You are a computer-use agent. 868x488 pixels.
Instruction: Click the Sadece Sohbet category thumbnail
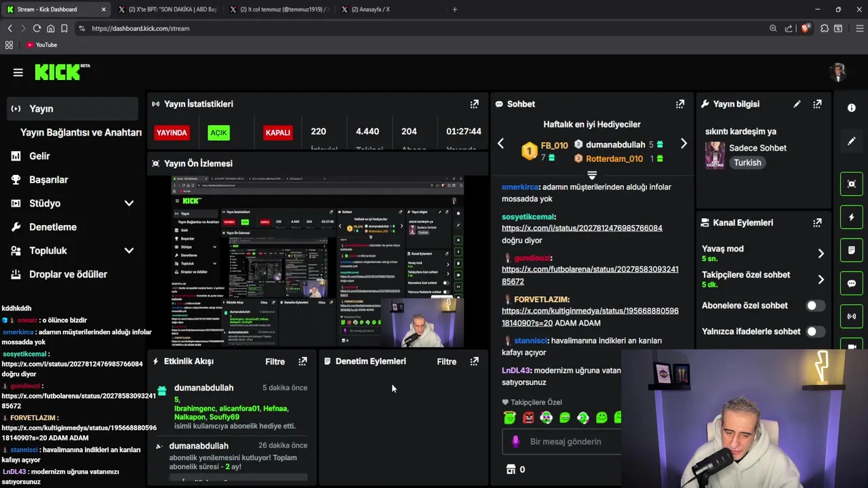click(x=715, y=155)
